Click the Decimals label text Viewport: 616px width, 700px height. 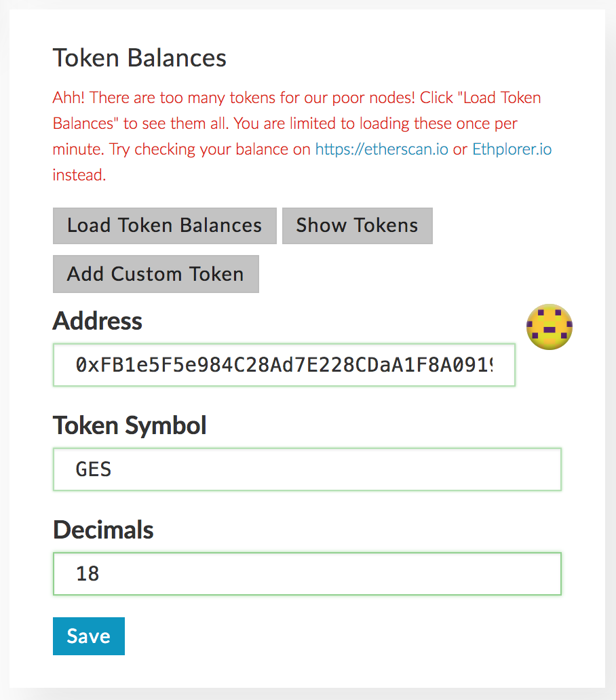point(103,530)
